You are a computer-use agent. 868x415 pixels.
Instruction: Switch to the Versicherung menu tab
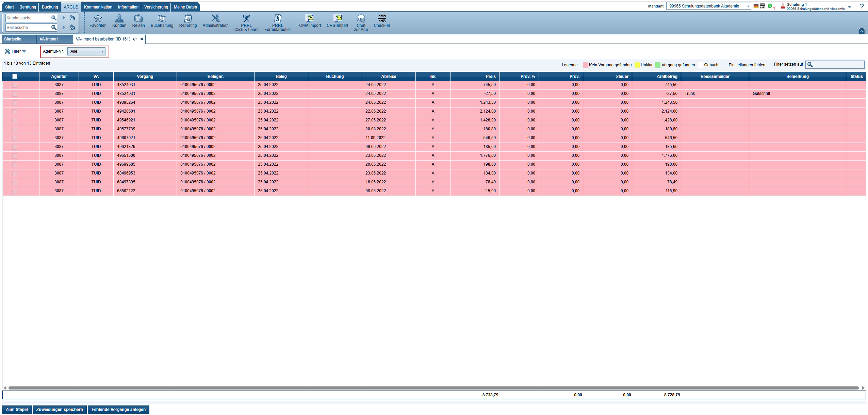pos(156,7)
